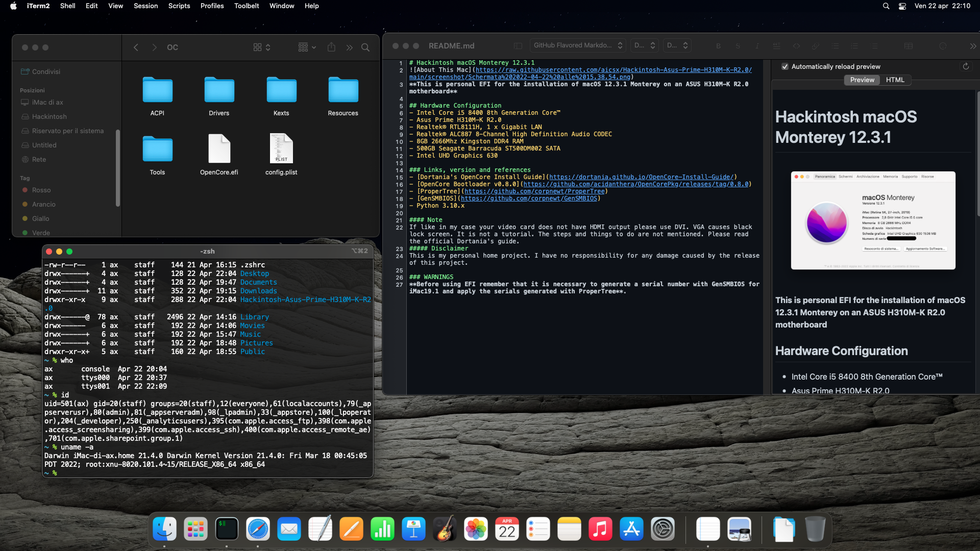Click the reload preview refresh icon
This screenshot has width=980, height=551.
(x=966, y=66)
